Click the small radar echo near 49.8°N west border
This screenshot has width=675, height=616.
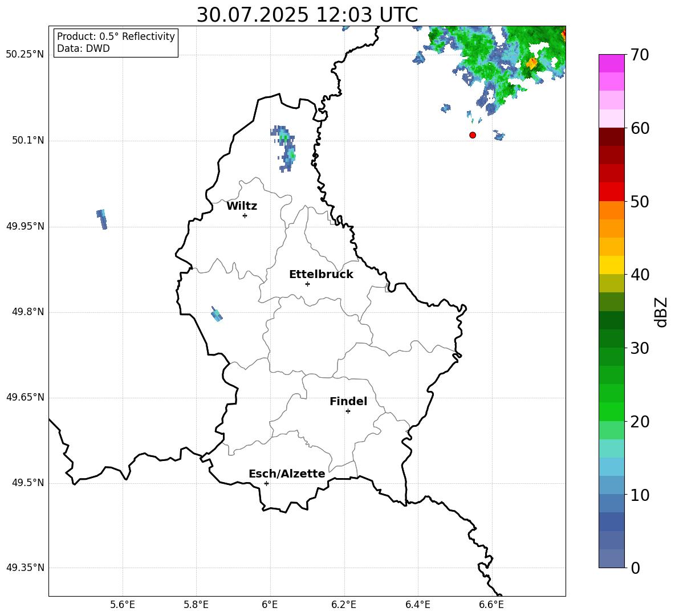pyautogui.click(x=217, y=314)
